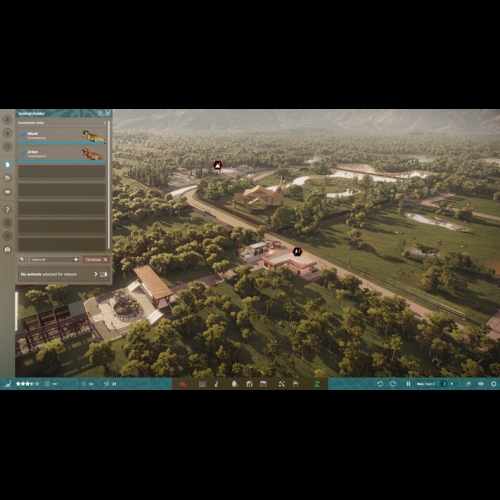Close the Animal panel with the X
This screenshot has width=500, height=500.
[108, 113]
